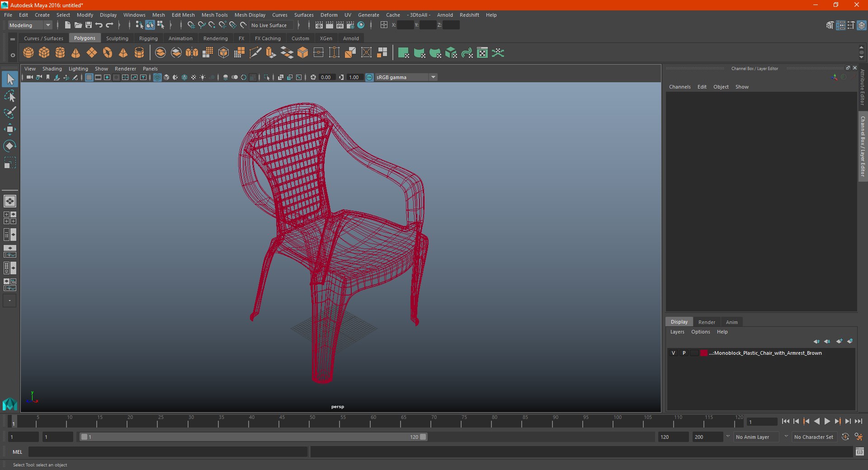Screen dimensions: 868x470
Task: Select the Scale tool in toolbox
Action: 10,163
